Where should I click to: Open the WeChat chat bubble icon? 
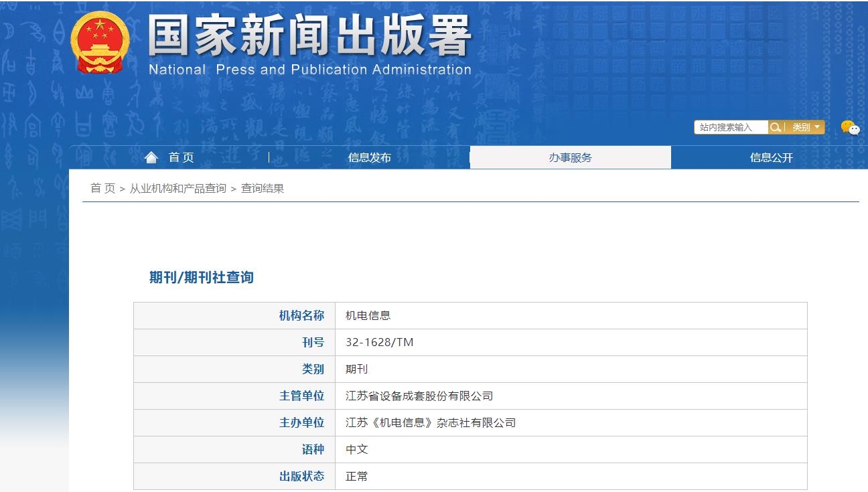(x=850, y=127)
